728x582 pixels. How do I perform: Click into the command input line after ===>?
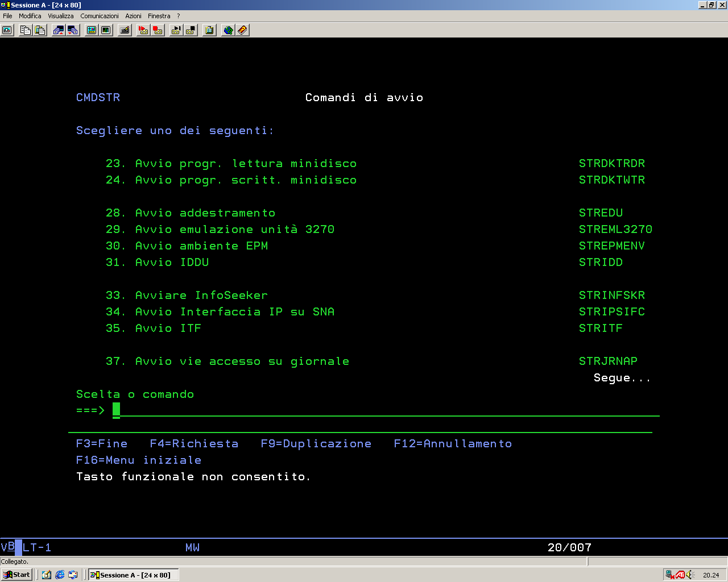click(x=387, y=410)
